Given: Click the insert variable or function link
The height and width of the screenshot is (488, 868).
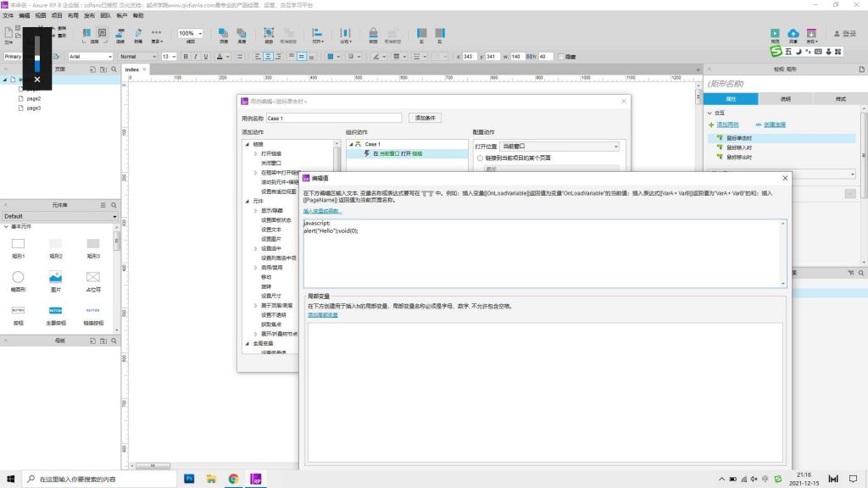Looking at the screenshot, I should 322,210.
